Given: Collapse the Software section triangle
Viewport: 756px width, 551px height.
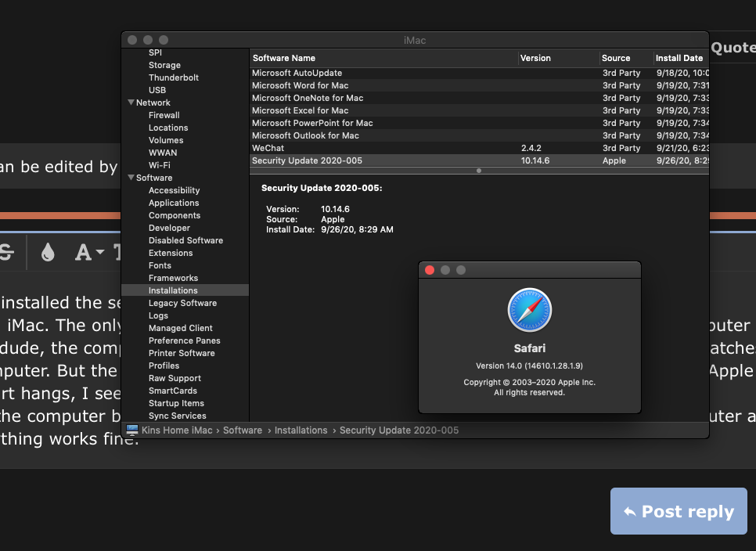Looking at the screenshot, I should click(131, 178).
